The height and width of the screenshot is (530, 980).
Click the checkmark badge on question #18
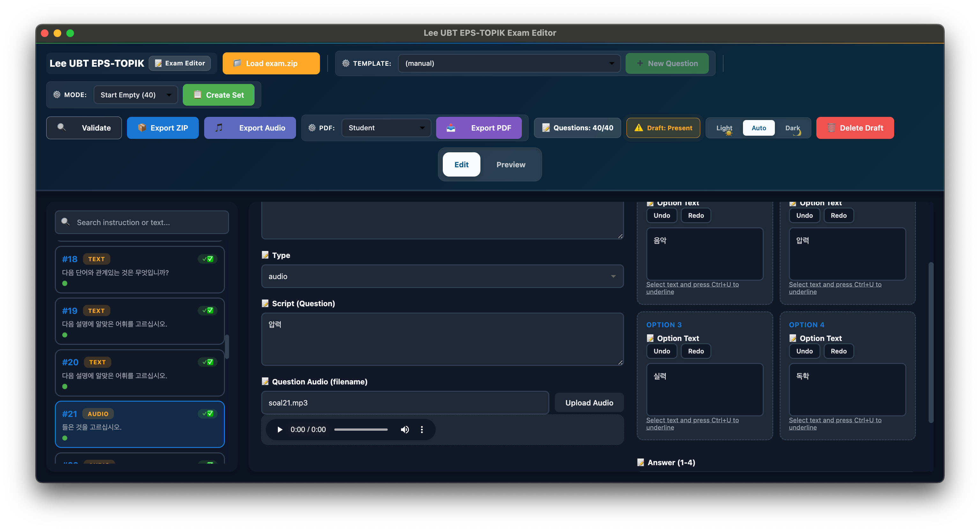click(x=208, y=259)
